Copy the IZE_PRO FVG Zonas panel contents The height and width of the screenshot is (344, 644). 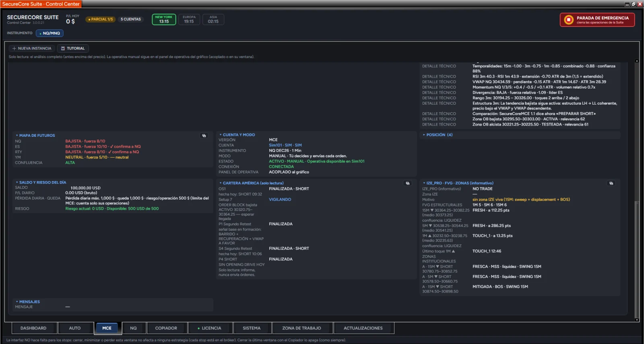(x=611, y=183)
